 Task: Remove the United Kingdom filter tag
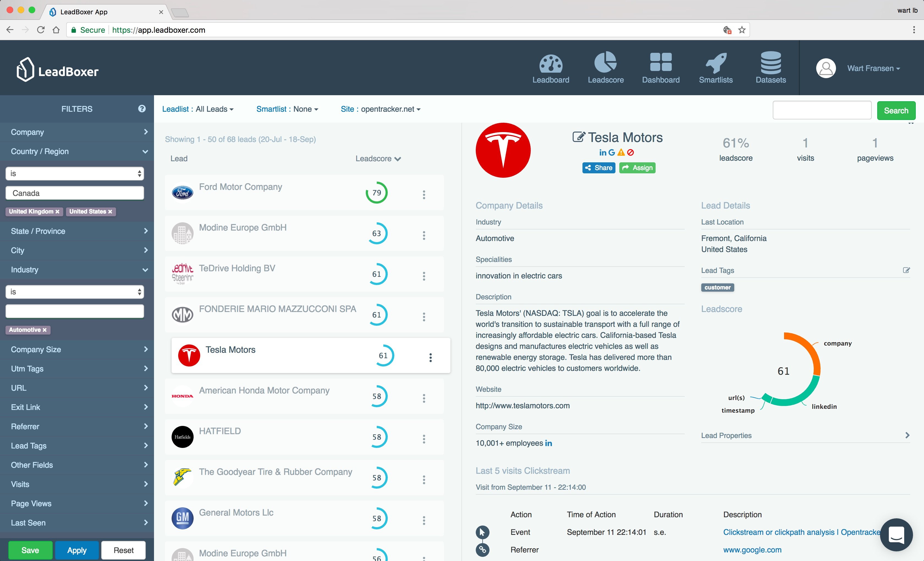(57, 212)
